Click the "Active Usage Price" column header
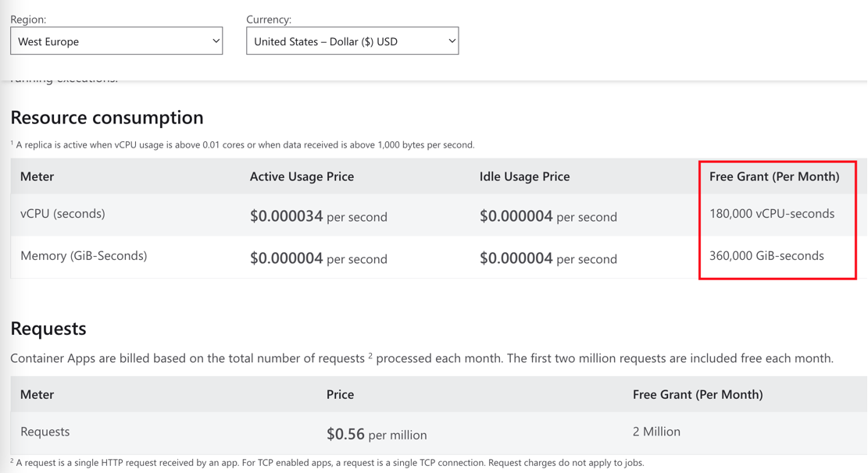 (302, 176)
